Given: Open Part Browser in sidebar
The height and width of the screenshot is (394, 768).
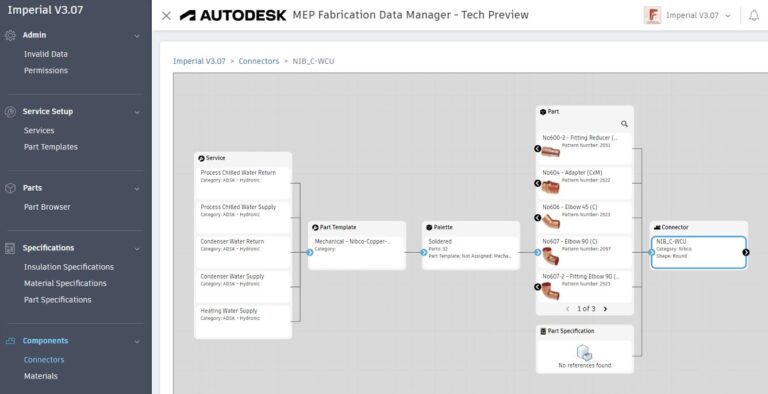Looking at the screenshot, I should (x=47, y=207).
